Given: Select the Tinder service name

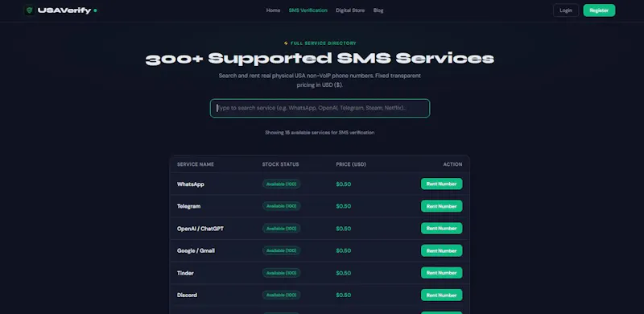Looking at the screenshot, I should pos(185,273).
